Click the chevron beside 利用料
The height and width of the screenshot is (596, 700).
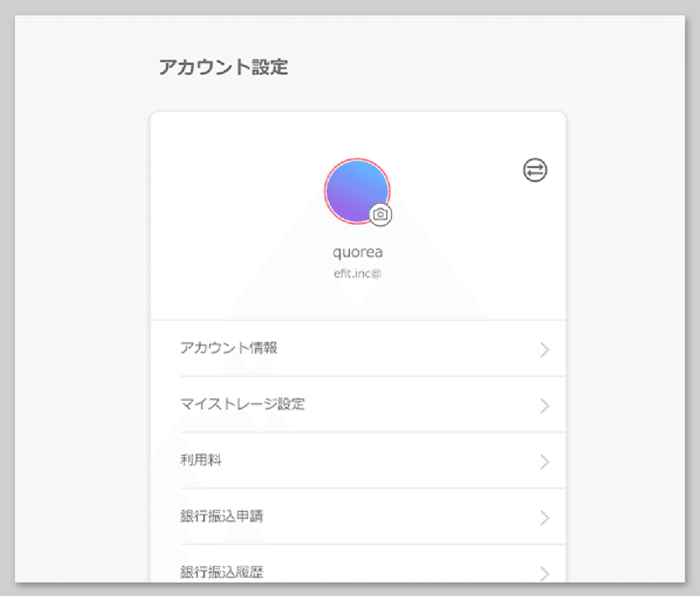[544, 462]
